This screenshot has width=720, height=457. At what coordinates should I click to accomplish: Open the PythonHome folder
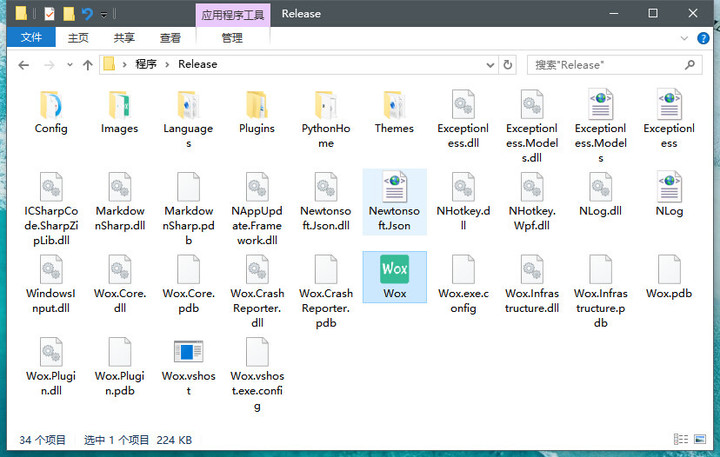pos(326,119)
